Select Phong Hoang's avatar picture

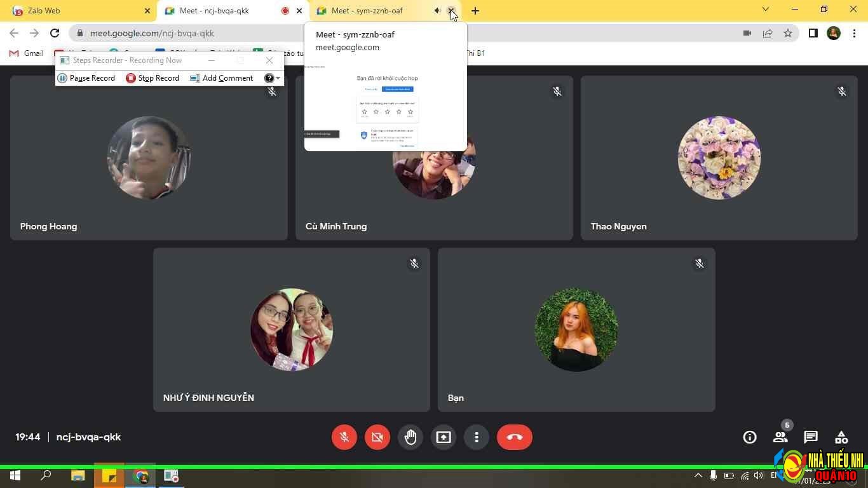[x=149, y=158]
